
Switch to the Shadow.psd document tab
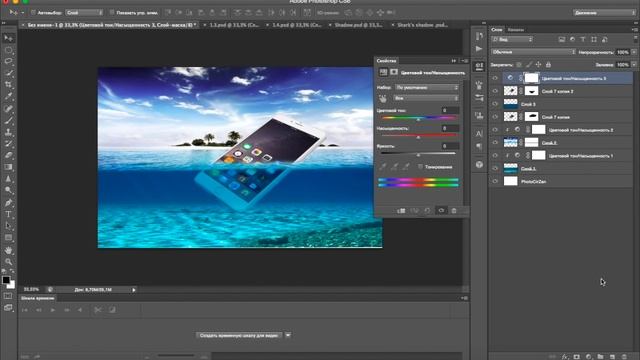click(x=358, y=25)
